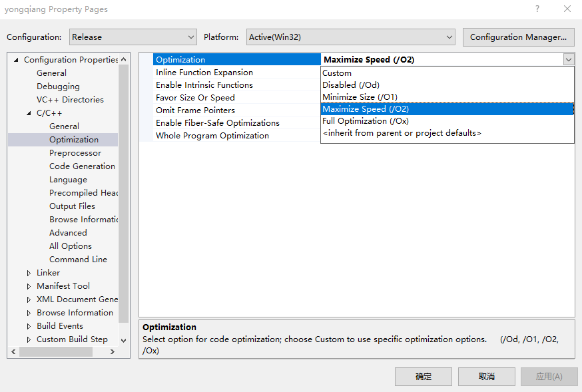Viewport: 582px width, 392px height.
Task: Choose Disabled (/Od) optimization option
Action: click(x=447, y=85)
